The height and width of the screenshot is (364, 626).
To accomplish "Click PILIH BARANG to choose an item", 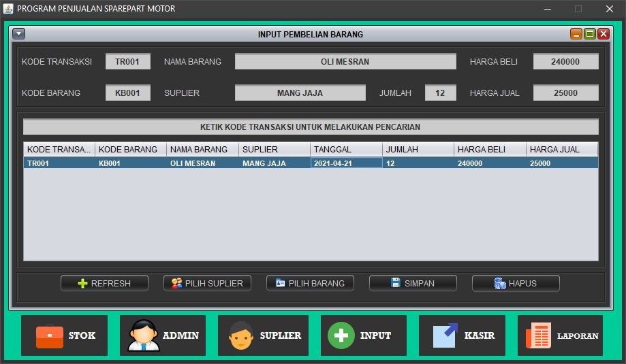I will click(310, 283).
